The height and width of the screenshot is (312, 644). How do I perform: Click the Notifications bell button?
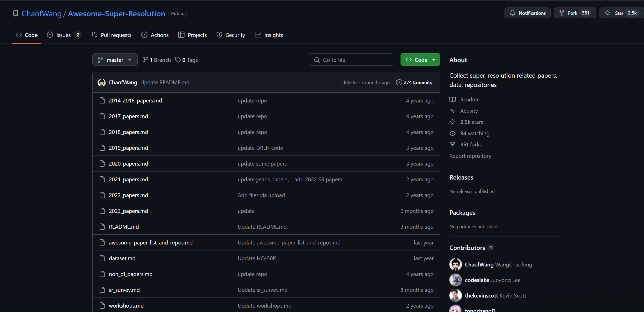point(527,13)
